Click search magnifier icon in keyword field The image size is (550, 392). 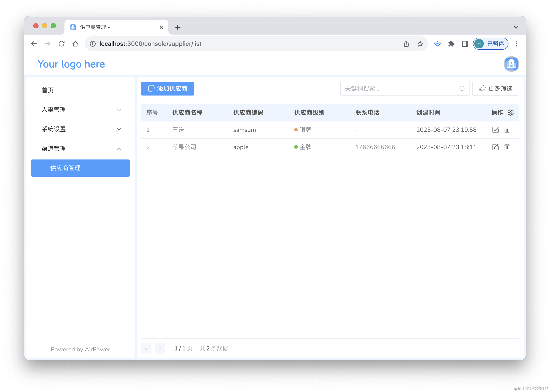pos(462,89)
